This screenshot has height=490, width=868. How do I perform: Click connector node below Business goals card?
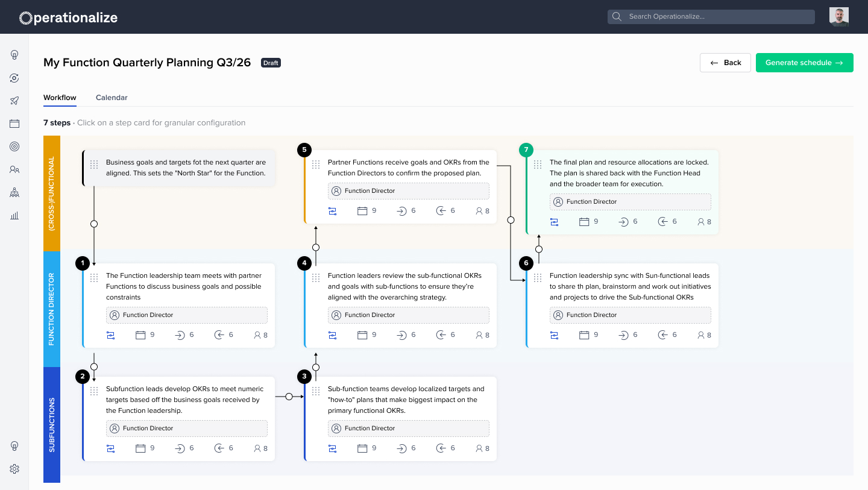tap(94, 224)
